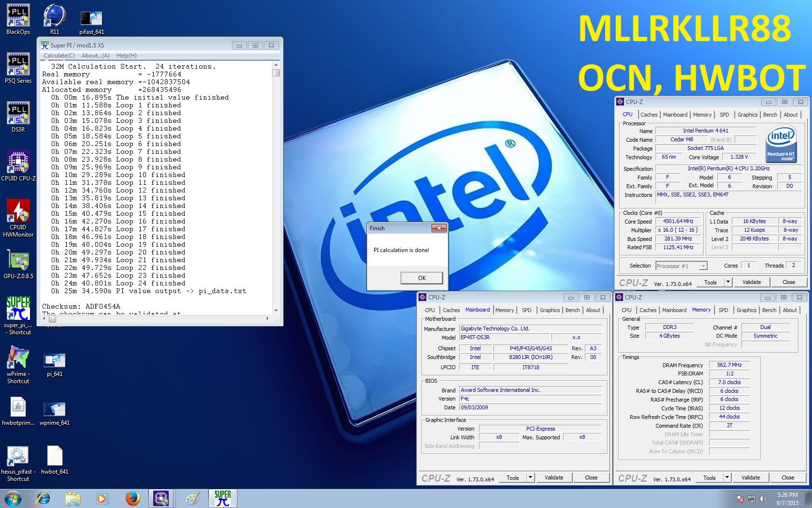Image resolution: width=812 pixels, height=508 pixels.
Task: Open the P5Q Series shortcut
Action: point(18,68)
